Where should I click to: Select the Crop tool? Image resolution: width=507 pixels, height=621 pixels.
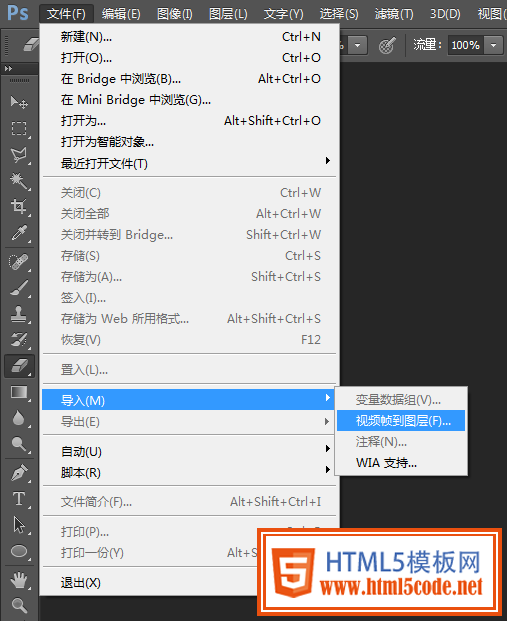click(19, 207)
